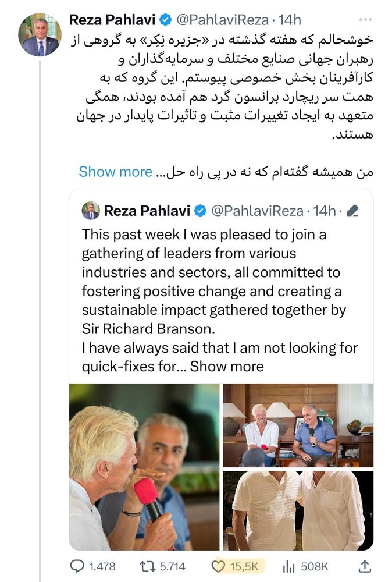Open the three-dot more options menu
392x582 pixels.
pos(365,19)
